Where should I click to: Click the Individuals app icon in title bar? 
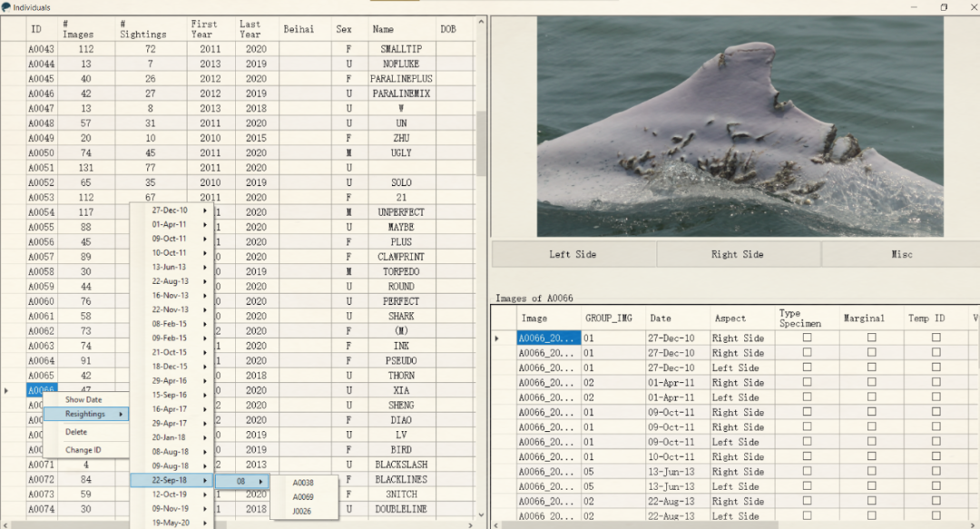(5, 7)
